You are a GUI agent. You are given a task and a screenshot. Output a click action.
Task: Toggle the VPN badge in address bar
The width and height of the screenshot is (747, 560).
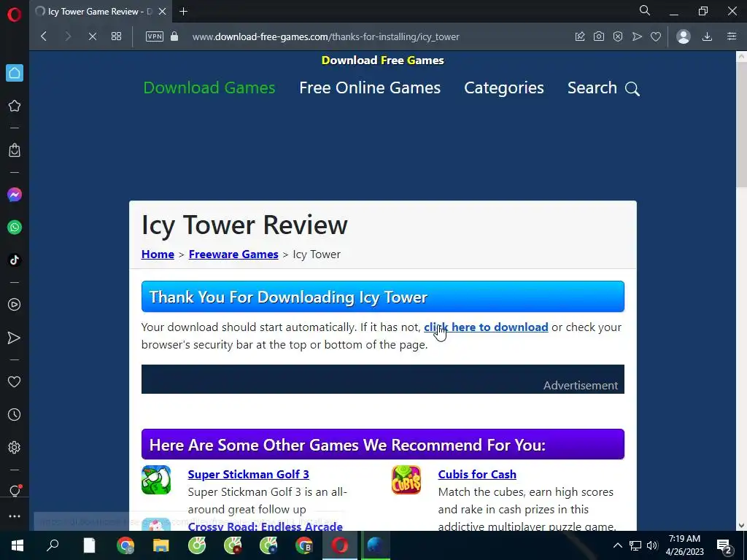click(x=155, y=36)
